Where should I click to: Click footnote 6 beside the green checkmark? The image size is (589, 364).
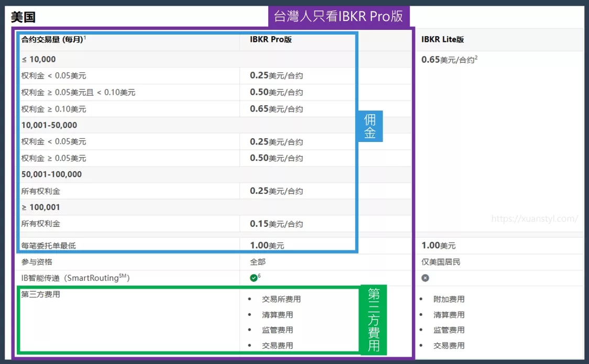(259, 276)
